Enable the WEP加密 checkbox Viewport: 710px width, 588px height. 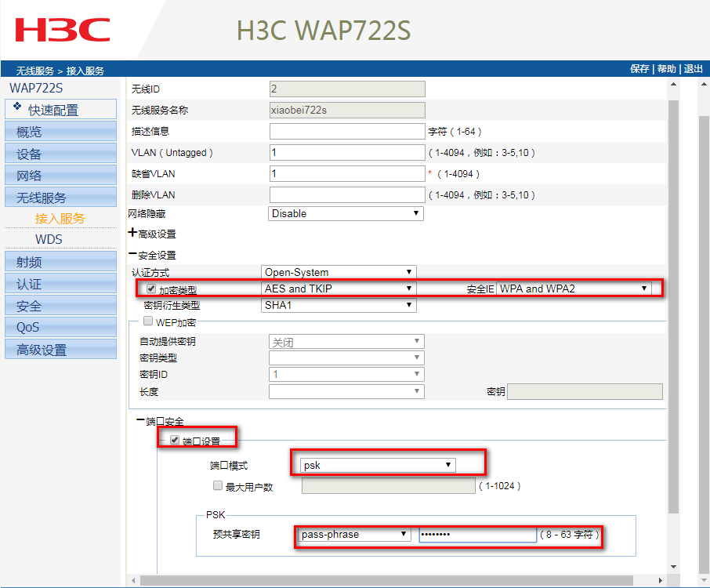coord(147,321)
